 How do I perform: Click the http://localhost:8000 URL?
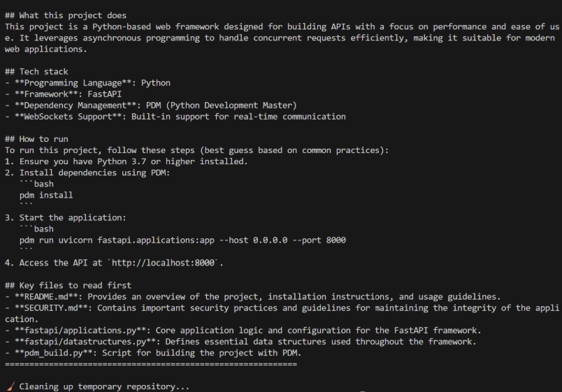pos(164,263)
